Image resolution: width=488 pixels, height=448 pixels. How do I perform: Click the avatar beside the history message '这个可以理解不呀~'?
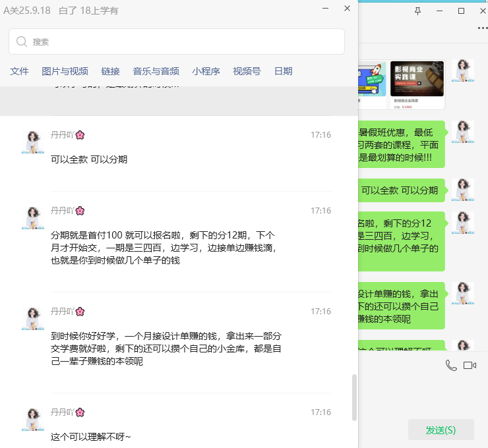(x=32, y=419)
